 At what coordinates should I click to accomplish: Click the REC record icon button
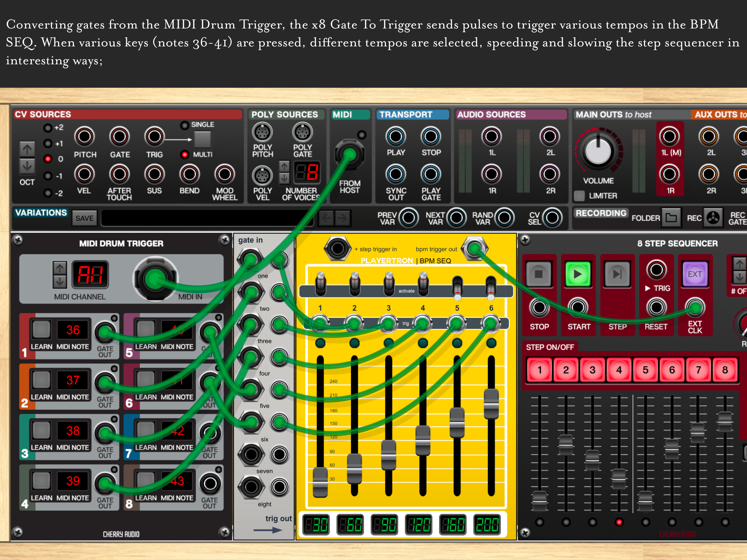click(713, 218)
